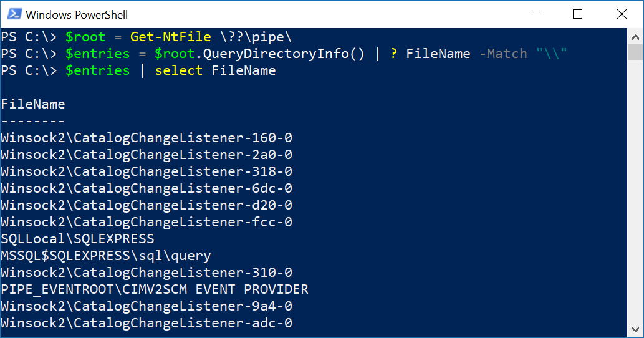Minimize the Windows PowerShell window
This screenshot has width=644, height=338.
pyautogui.click(x=534, y=14)
